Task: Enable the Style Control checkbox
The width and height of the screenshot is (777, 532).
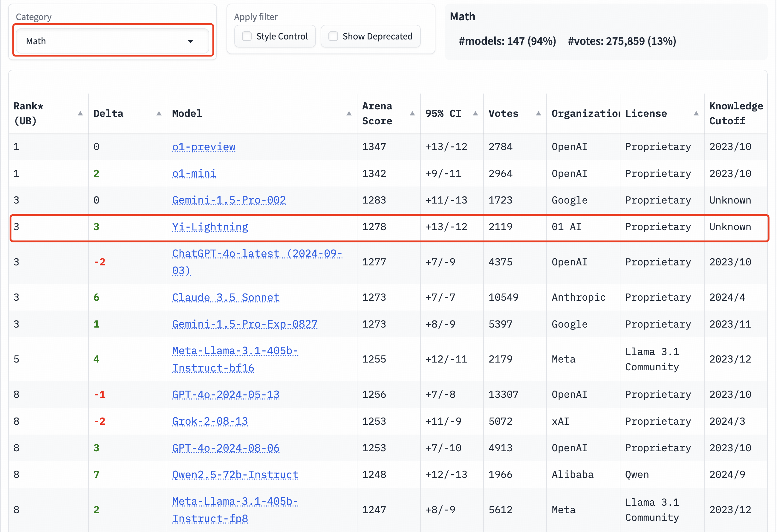Action: 247,36
